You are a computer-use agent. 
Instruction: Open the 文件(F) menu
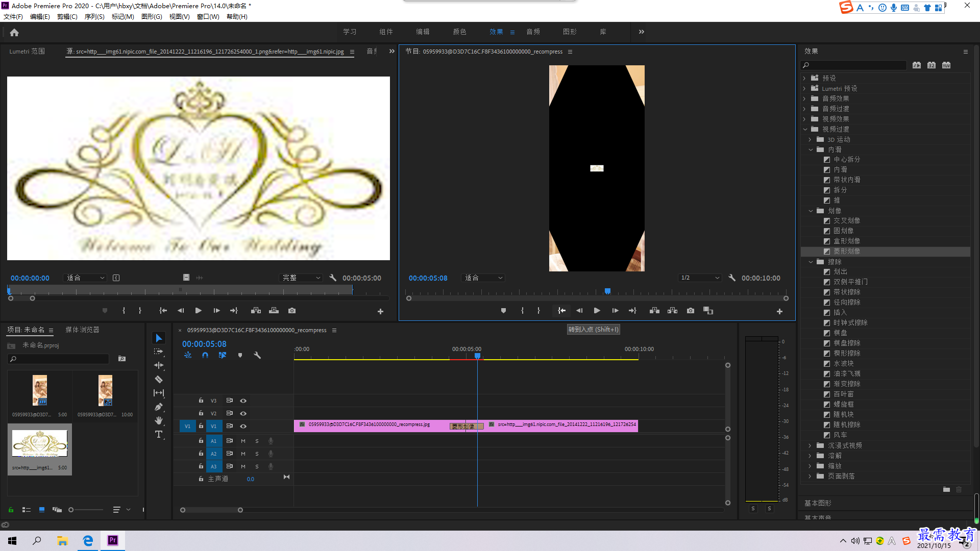coord(13,17)
